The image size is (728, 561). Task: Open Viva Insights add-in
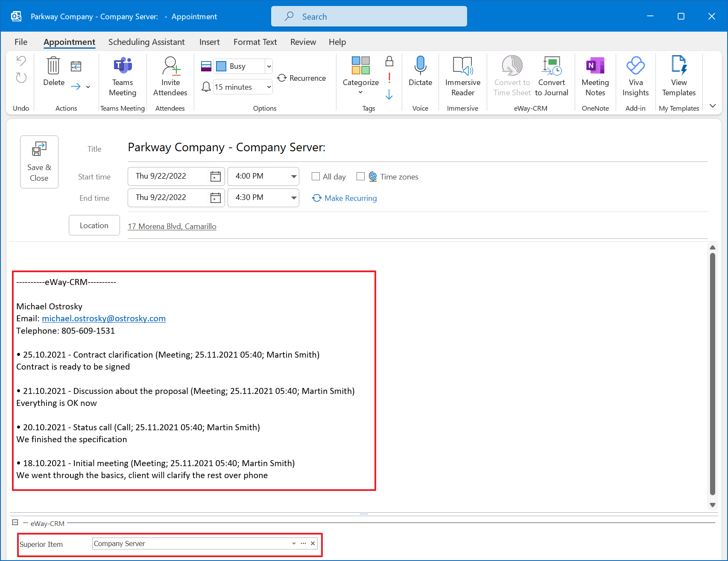635,76
